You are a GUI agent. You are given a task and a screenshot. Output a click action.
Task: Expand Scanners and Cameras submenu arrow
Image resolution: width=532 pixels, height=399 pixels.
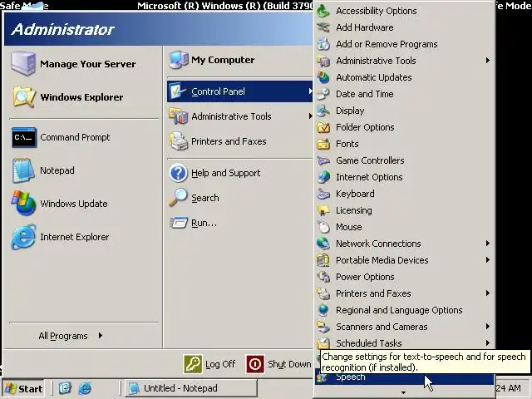488,327
